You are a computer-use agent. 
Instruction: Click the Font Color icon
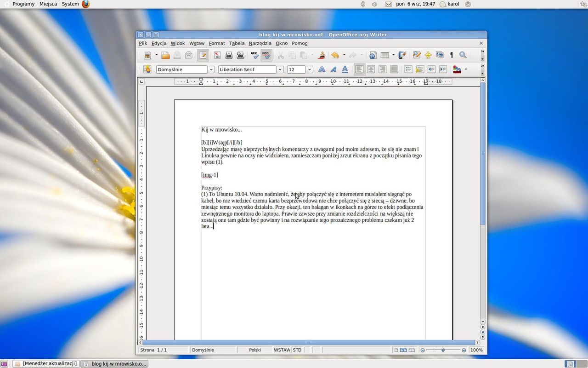click(x=457, y=69)
